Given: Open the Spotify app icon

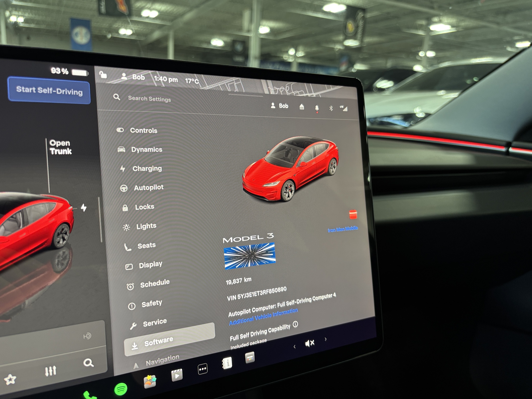Looking at the screenshot, I should [x=121, y=389].
